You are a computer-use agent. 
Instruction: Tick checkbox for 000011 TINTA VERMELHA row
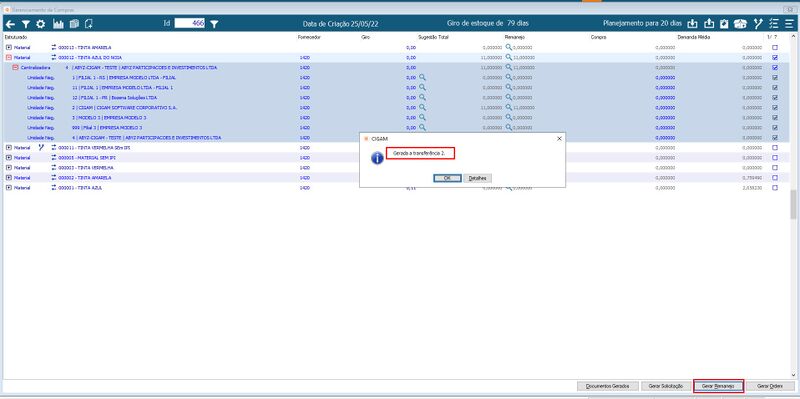point(775,147)
